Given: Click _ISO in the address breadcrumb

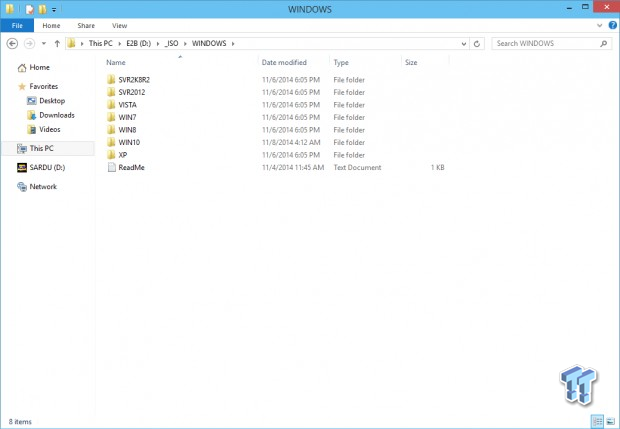Looking at the screenshot, I should pyautogui.click(x=171, y=43).
